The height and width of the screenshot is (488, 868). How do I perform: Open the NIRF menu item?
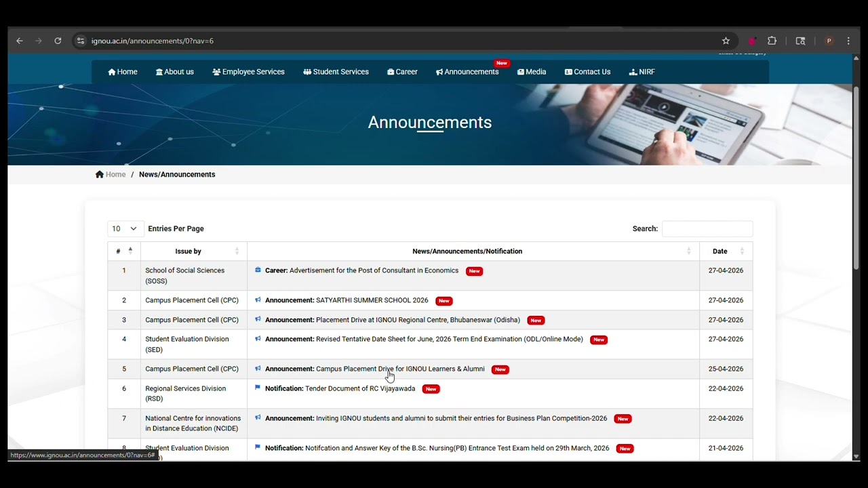[x=642, y=72]
